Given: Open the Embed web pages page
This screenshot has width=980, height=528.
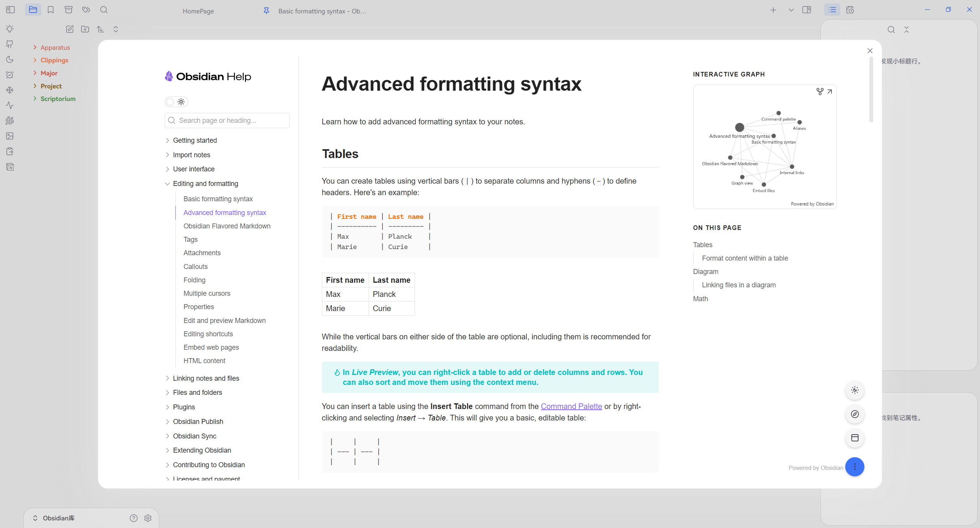Looking at the screenshot, I should 211,347.
